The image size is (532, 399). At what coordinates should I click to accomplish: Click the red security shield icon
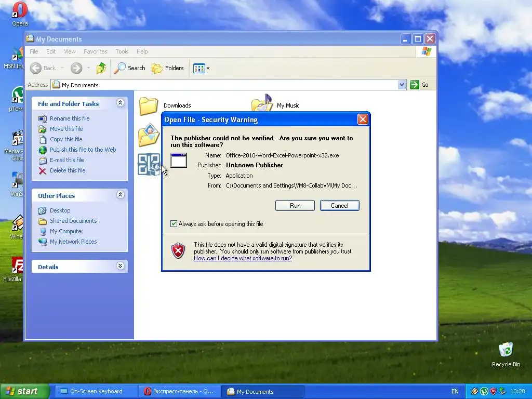pyautogui.click(x=179, y=251)
